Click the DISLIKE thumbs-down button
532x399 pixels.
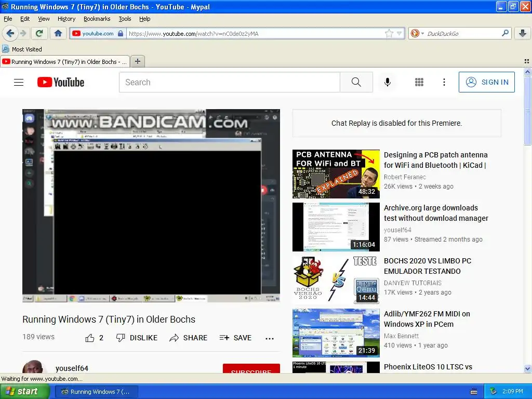(137, 338)
